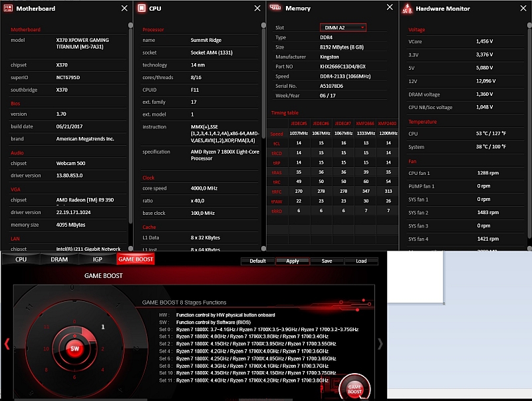Switch to the CPU tab
This screenshot has width=532, height=401.
point(21,259)
